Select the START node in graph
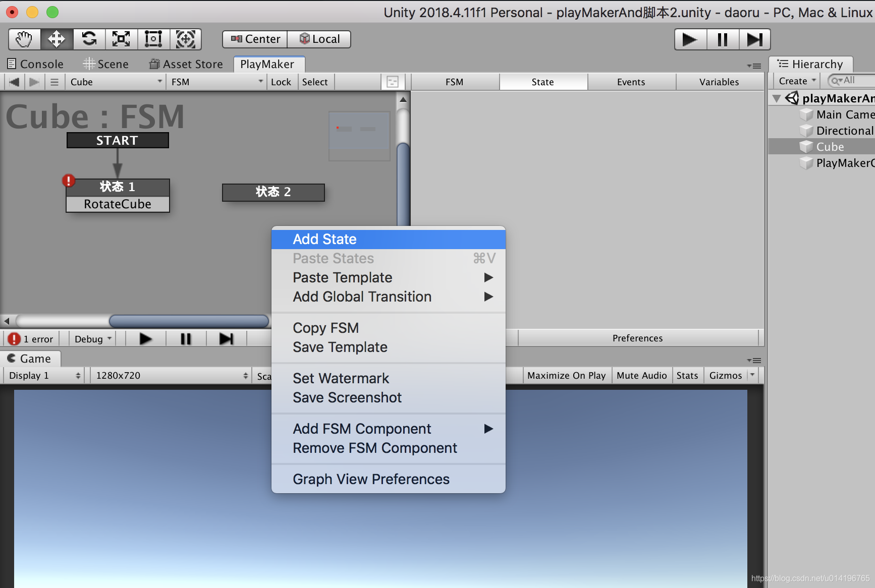This screenshot has height=588, width=875. click(x=118, y=140)
